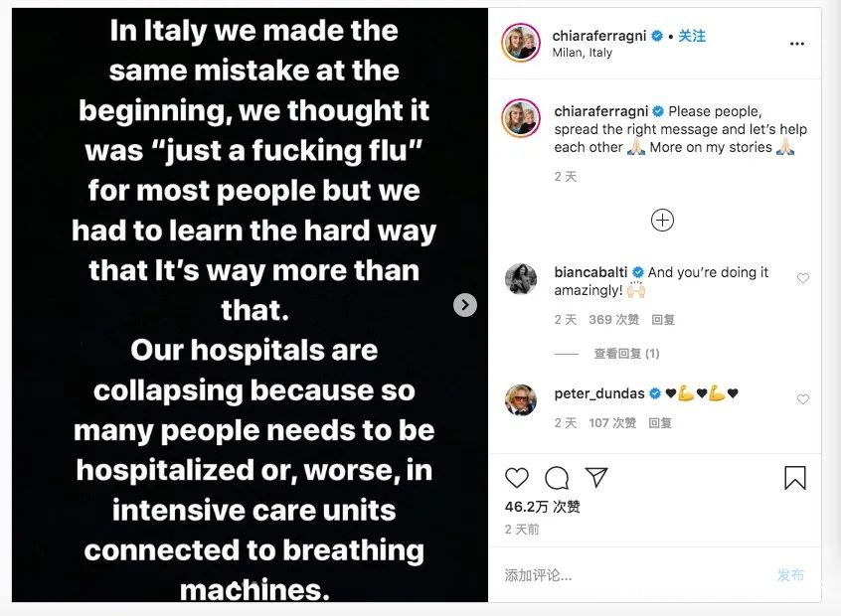The height and width of the screenshot is (616, 841).
Task: Like the post with heart icon
Action: 517,478
